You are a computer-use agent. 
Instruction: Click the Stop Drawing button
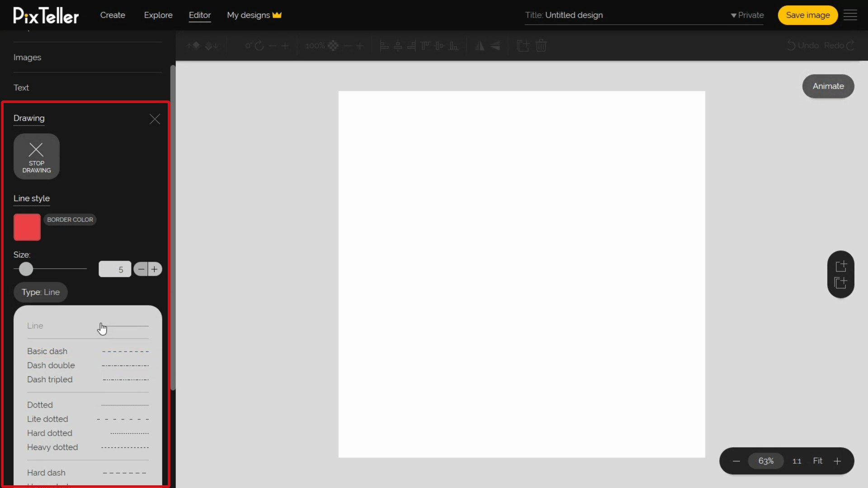click(37, 156)
